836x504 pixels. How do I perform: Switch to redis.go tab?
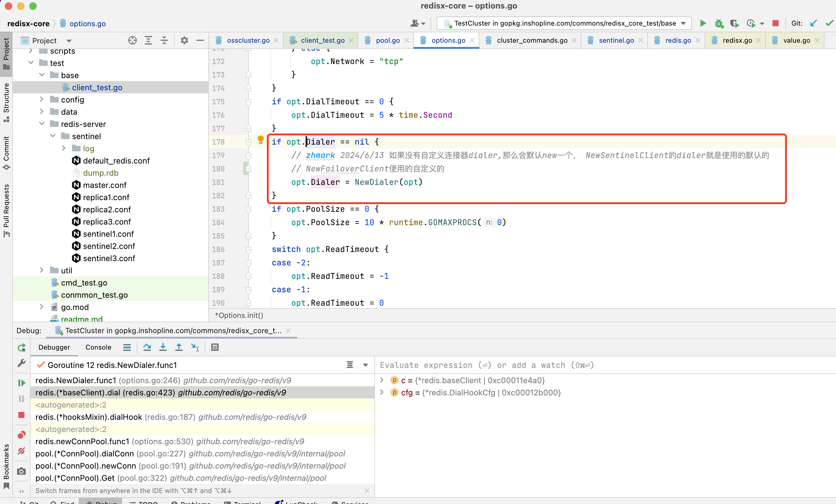678,40
